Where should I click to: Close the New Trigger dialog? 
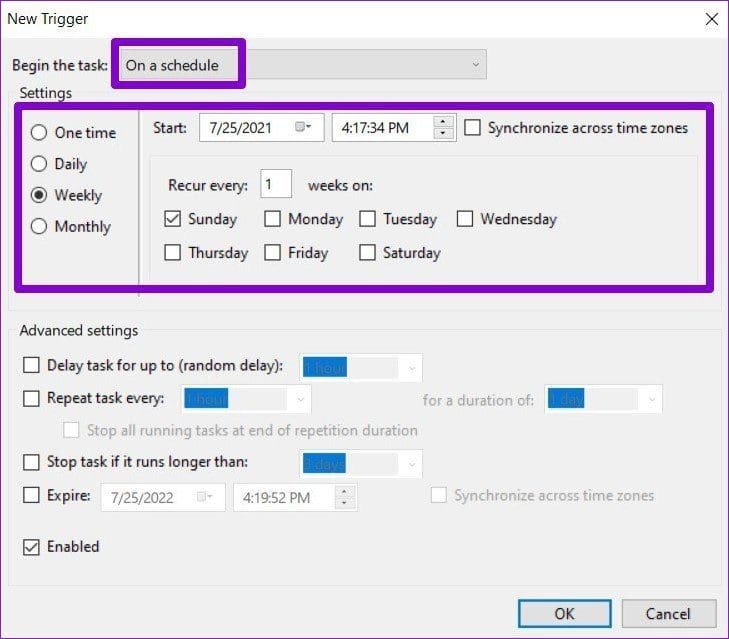click(711, 20)
